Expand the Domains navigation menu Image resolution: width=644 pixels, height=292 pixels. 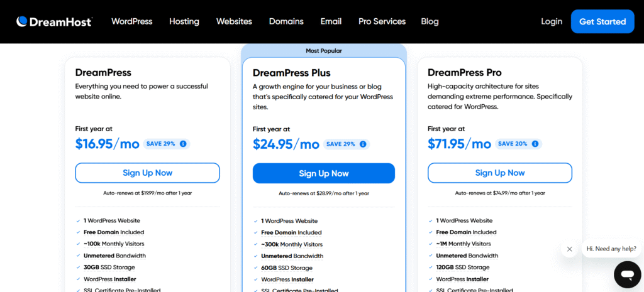coord(286,21)
